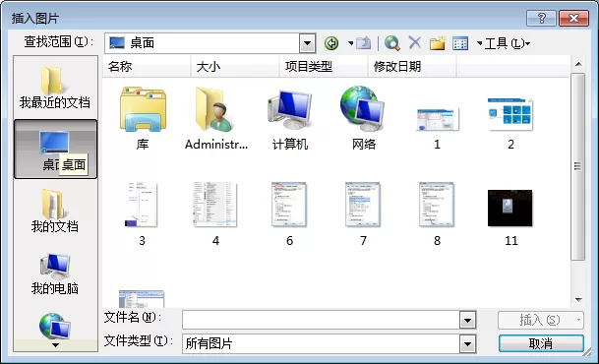The width and height of the screenshot is (599, 364).
Task: Select 我最近的文档 in the sidebar
Action: click(x=55, y=88)
